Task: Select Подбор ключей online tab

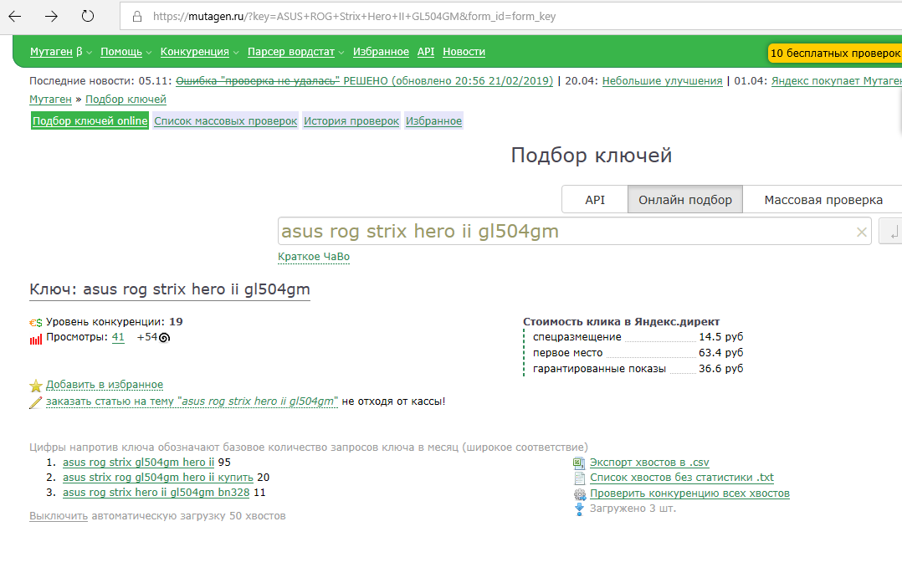Action: coord(90,120)
